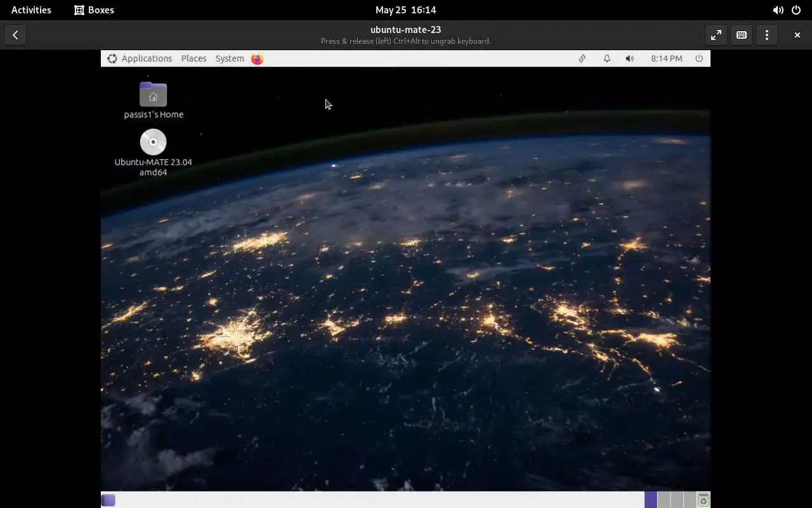
Task: Open the MATE clock showing 8:14 PM
Action: [x=666, y=58]
